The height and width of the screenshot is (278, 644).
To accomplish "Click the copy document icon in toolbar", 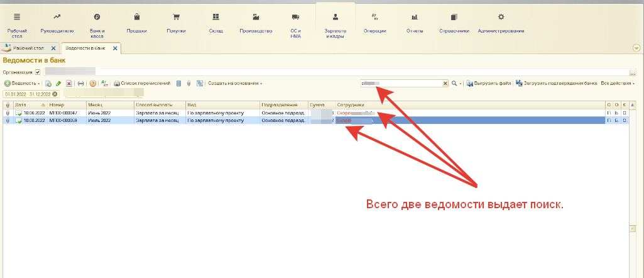I will (x=48, y=83).
